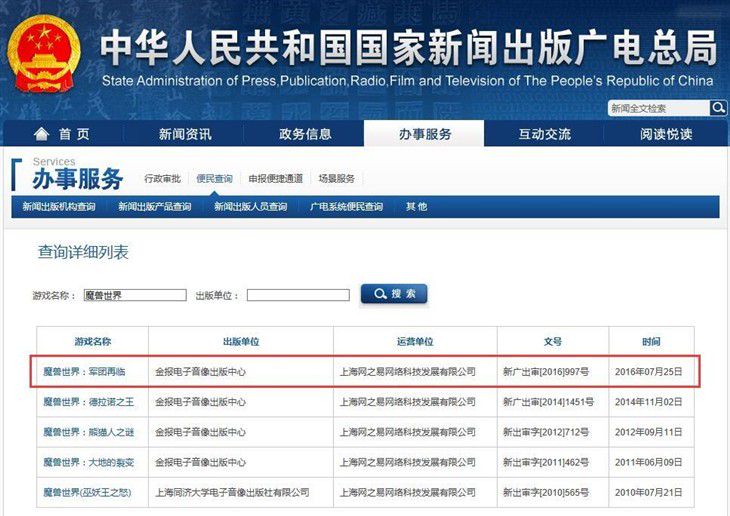730x516 pixels.
Task: Open the 其他 link in blue bar
Action: (416, 206)
